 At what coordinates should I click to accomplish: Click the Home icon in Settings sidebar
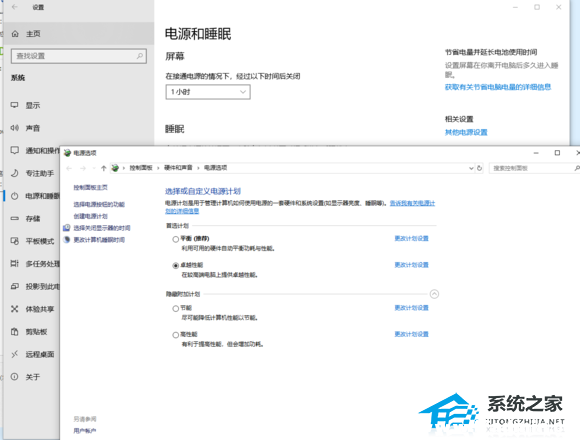coord(15,34)
